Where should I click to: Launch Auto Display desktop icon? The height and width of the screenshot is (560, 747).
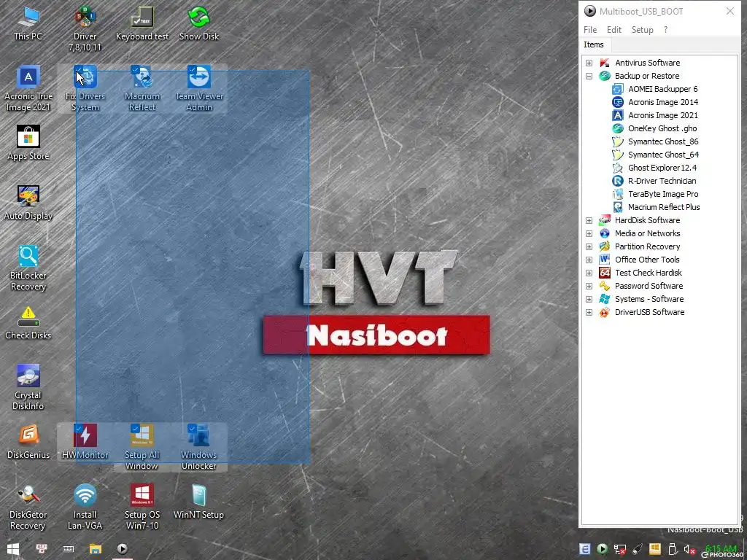(28, 203)
